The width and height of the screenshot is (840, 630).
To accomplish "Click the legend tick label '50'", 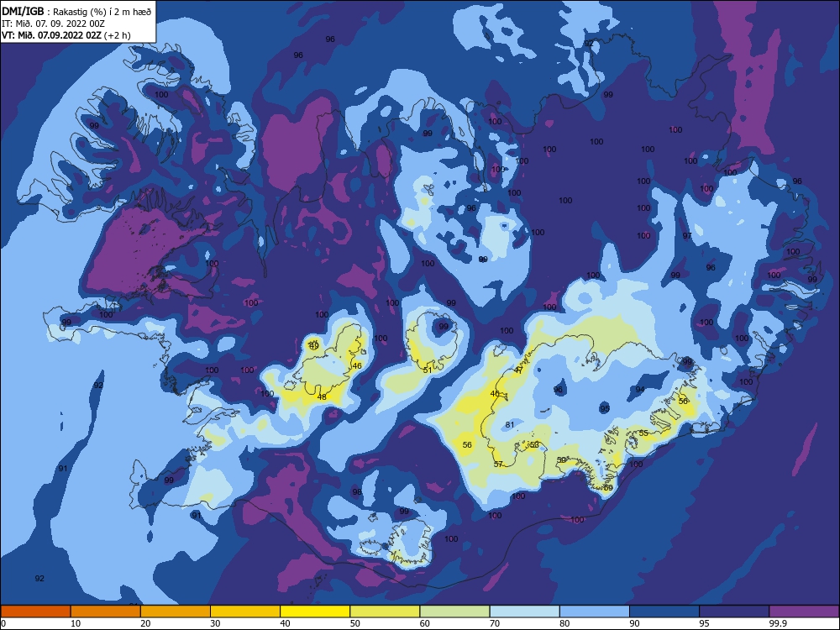I will tap(355, 623).
